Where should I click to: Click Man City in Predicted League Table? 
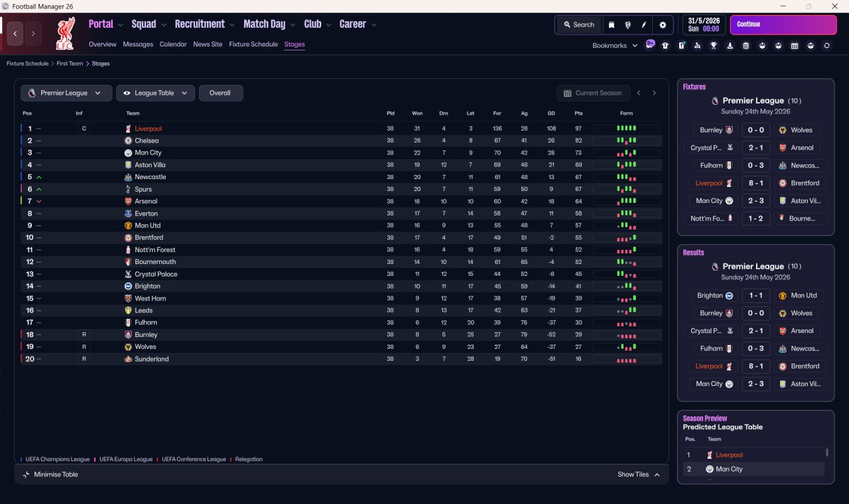(729, 470)
